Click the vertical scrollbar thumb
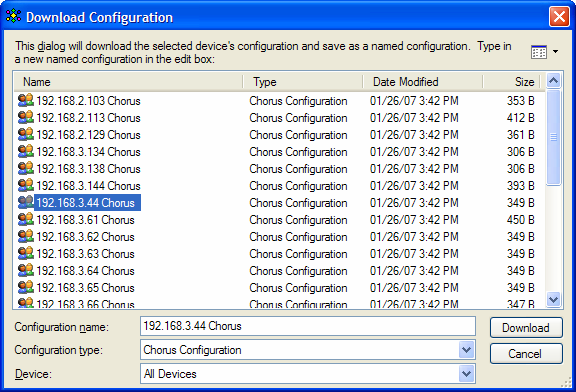The width and height of the screenshot is (576, 392). tap(554, 137)
